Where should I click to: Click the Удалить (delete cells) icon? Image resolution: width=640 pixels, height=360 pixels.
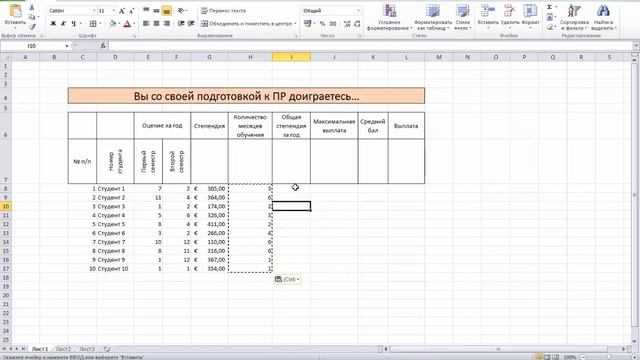tap(510, 11)
